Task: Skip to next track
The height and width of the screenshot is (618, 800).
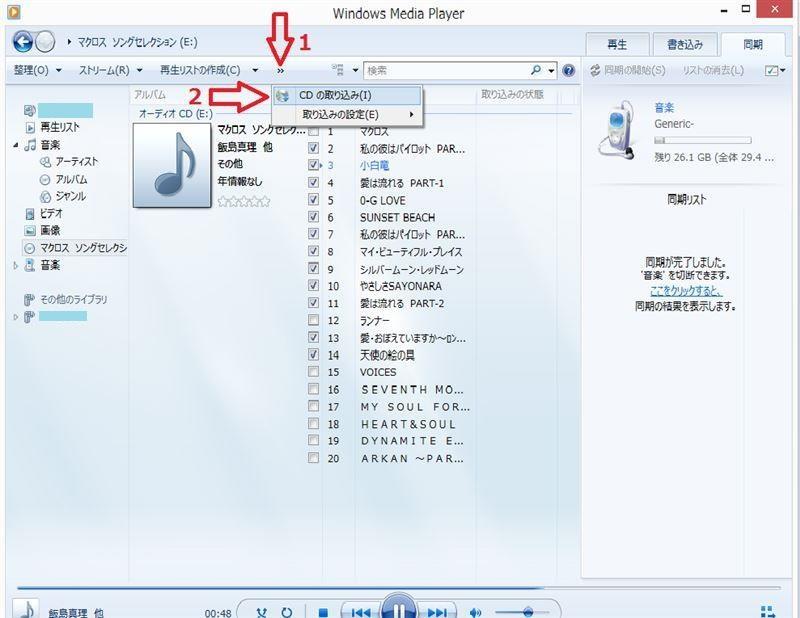Action: (x=437, y=612)
